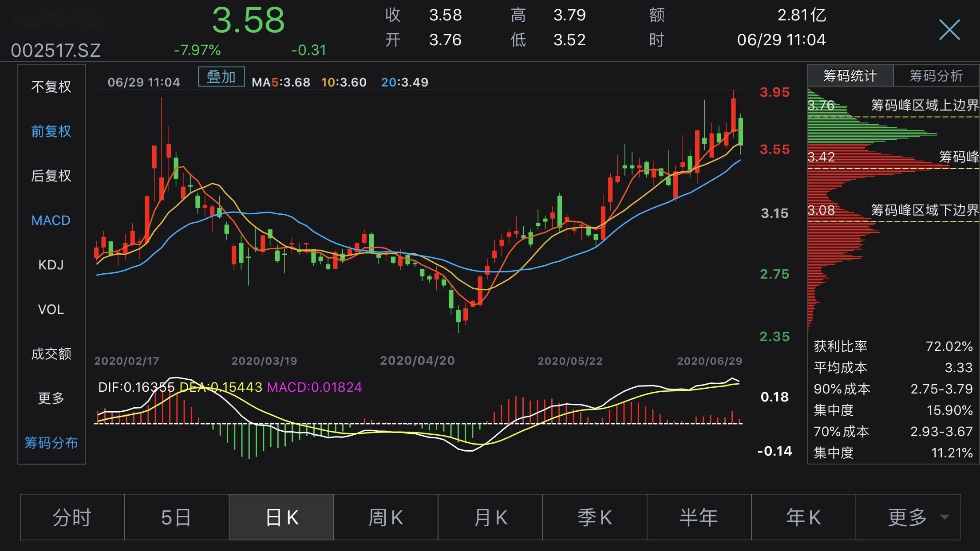Click the 开 3.76 open price value
Viewport: 980px width, 551px height.
tap(445, 40)
